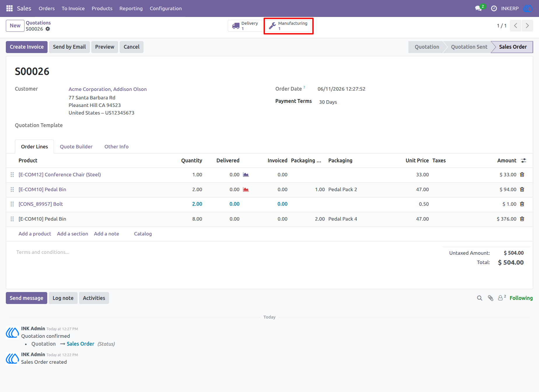Delete the Bolt order line
539x392 pixels.
coord(522,204)
